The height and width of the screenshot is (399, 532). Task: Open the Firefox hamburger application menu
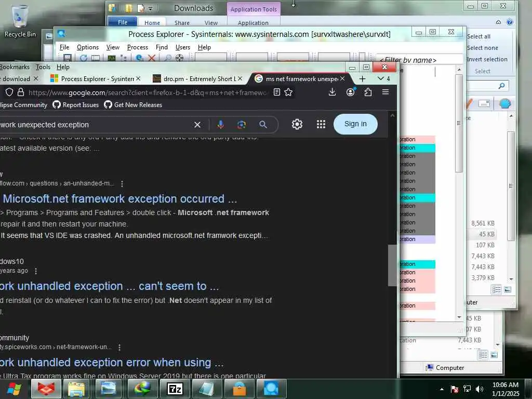pos(385,92)
